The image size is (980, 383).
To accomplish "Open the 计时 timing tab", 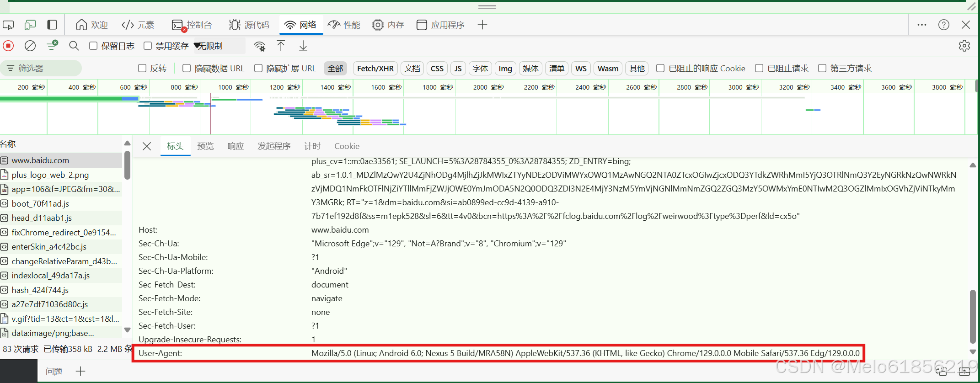I will tap(312, 146).
